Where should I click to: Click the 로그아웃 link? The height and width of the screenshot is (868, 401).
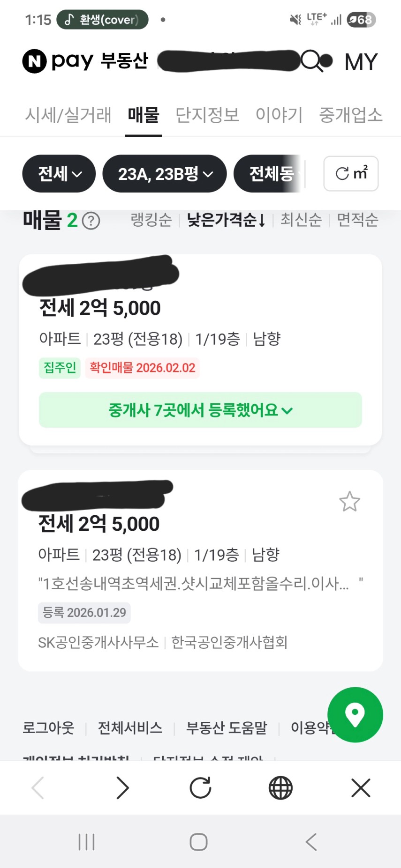(x=48, y=727)
